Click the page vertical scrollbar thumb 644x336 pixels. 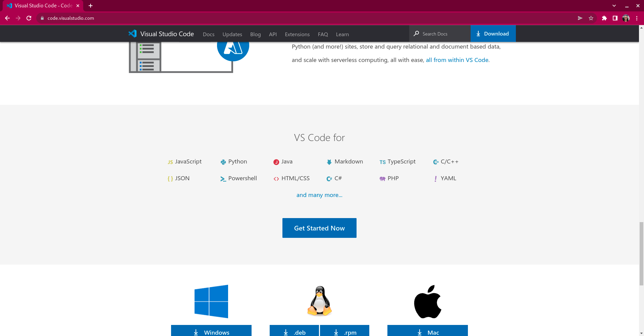click(x=641, y=253)
